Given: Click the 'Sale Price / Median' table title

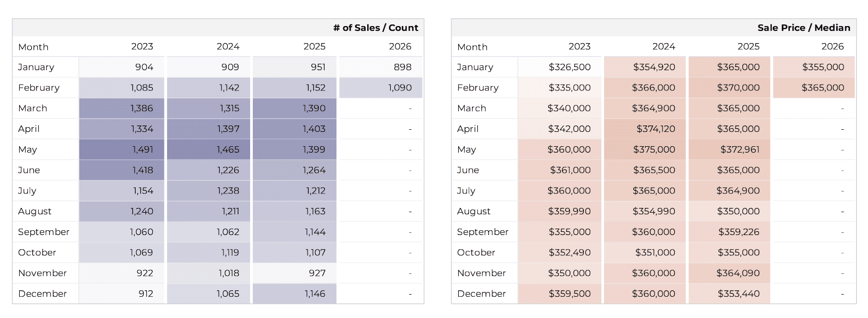Looking at the screenshot, I should 804,28.
